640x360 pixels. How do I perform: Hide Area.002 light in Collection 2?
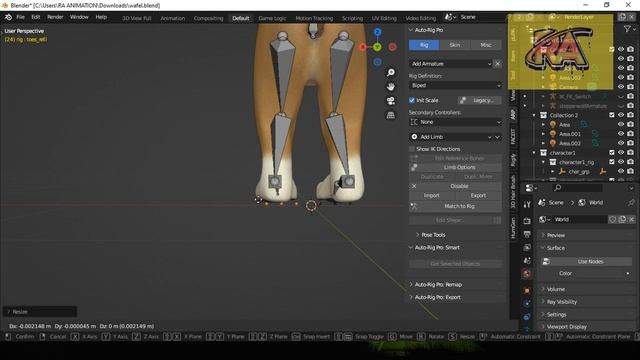pos(621,143)
